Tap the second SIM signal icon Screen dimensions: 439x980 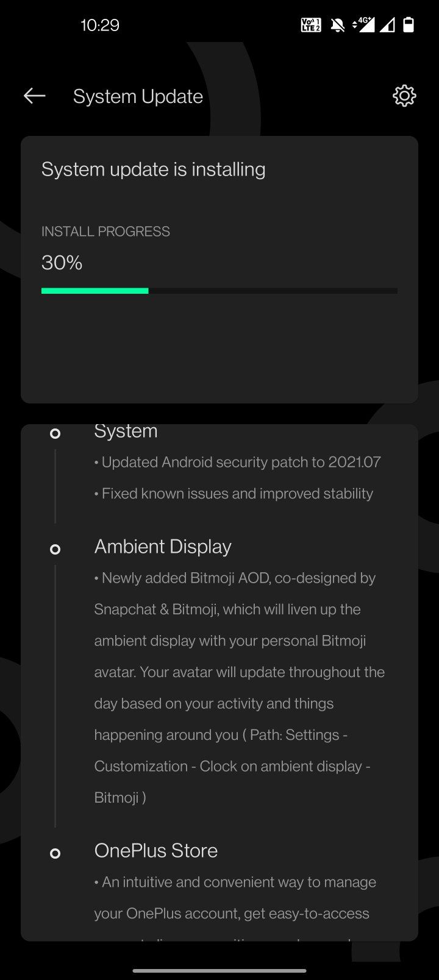point(387,25)
